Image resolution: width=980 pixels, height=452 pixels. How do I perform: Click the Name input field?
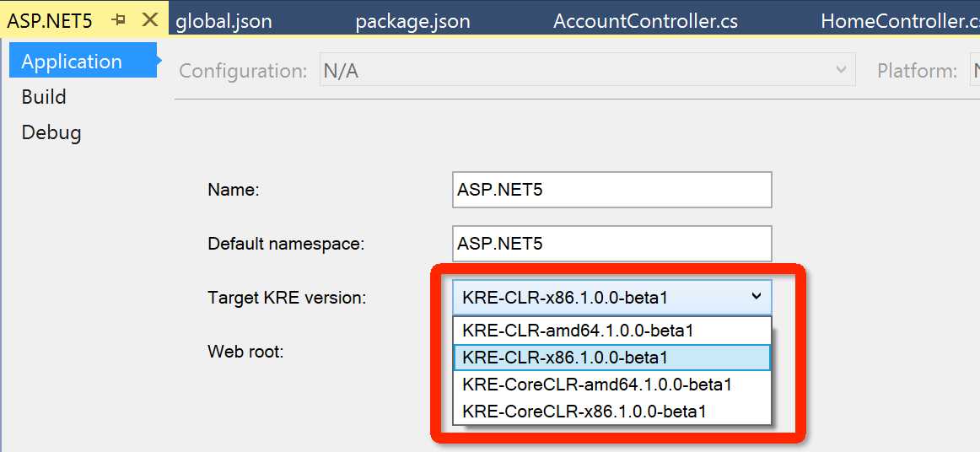[612, 190]
